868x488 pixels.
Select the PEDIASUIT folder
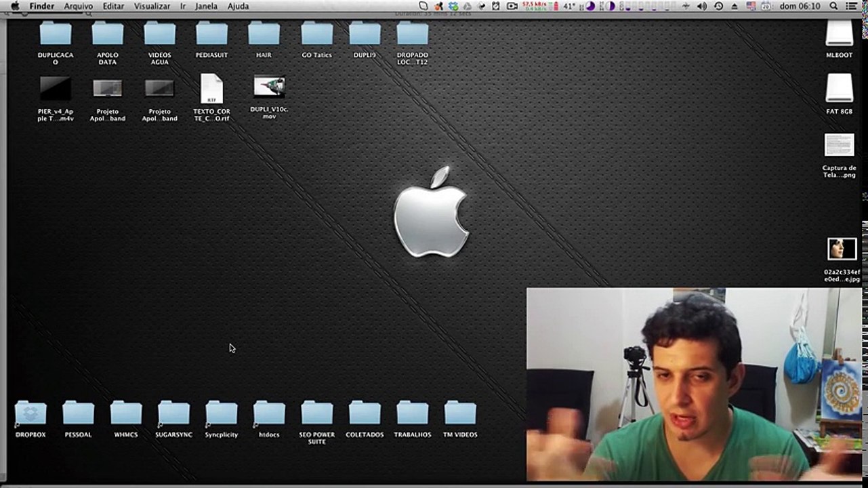(x=212, y=33)
